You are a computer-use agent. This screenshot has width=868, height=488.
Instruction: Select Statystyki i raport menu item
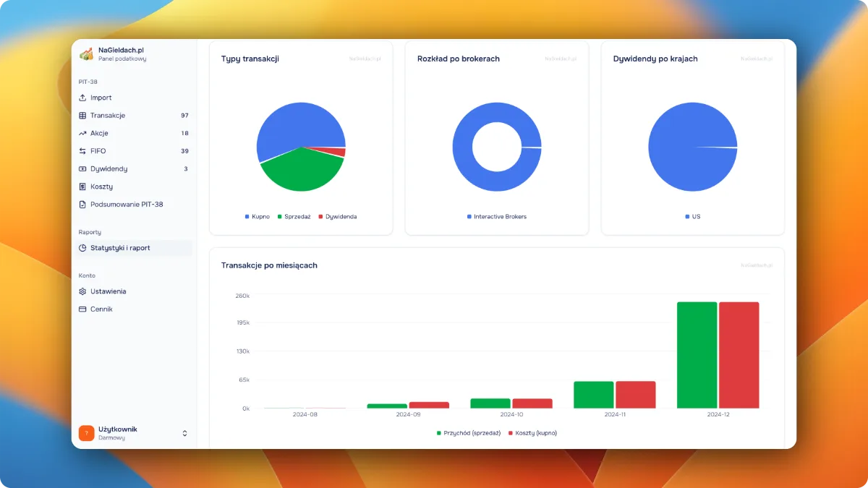pyautogui.click(x=120, y=248)
